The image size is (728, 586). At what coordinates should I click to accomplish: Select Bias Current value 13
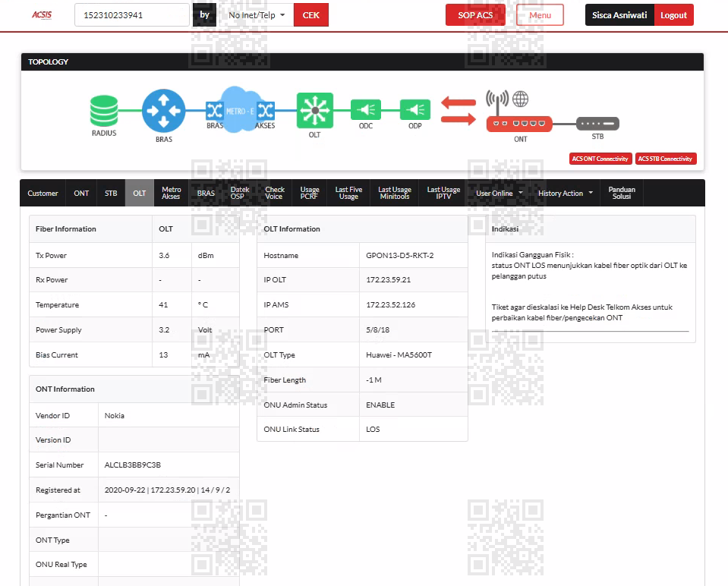(163, 354)
